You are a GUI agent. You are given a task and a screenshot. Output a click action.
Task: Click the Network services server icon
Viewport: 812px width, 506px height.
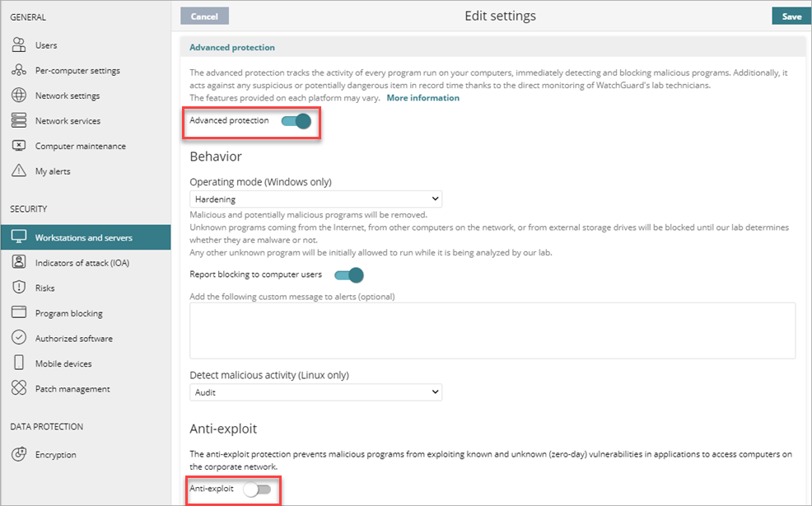(x=19, y=121)
